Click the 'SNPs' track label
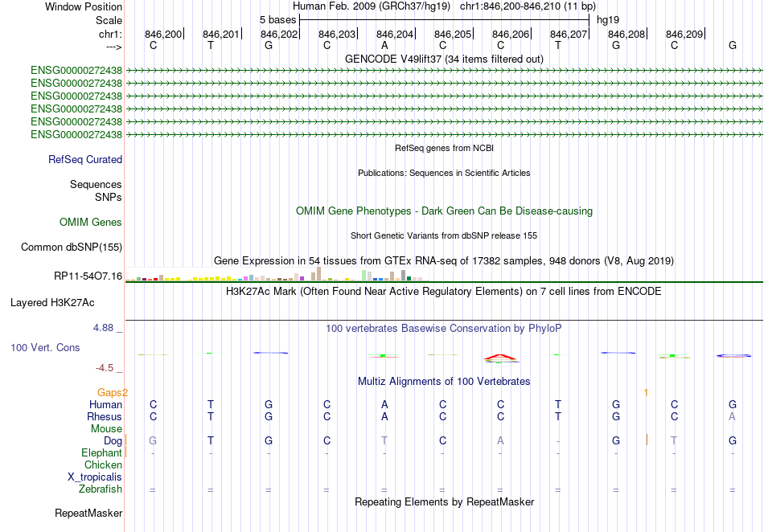This screenshot has height=532, width=764. click(109, 197)
